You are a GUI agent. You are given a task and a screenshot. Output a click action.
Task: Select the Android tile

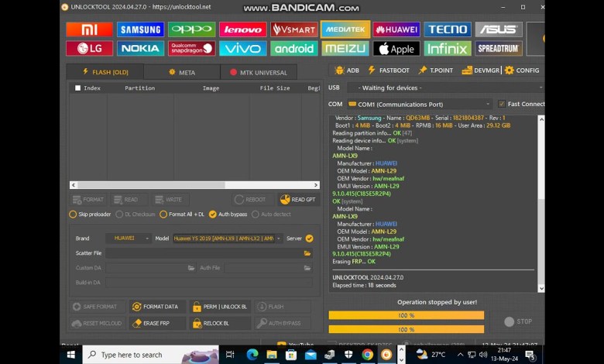tap(294, 49)
